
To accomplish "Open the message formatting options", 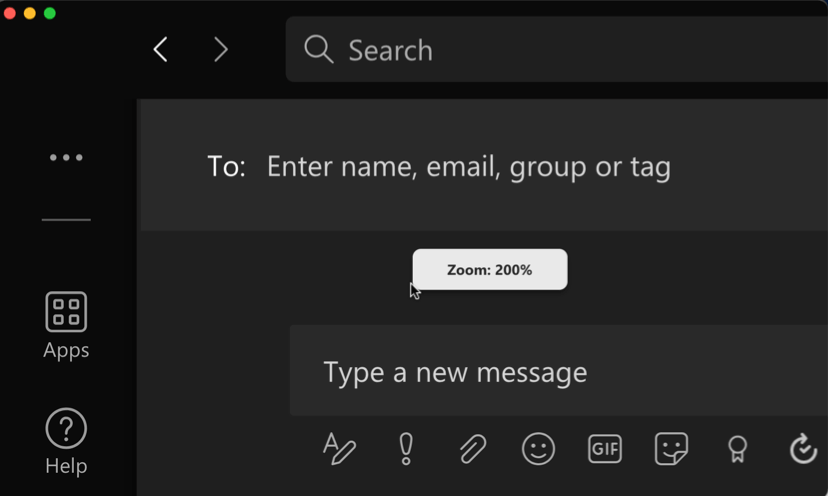I will (339, 448).
